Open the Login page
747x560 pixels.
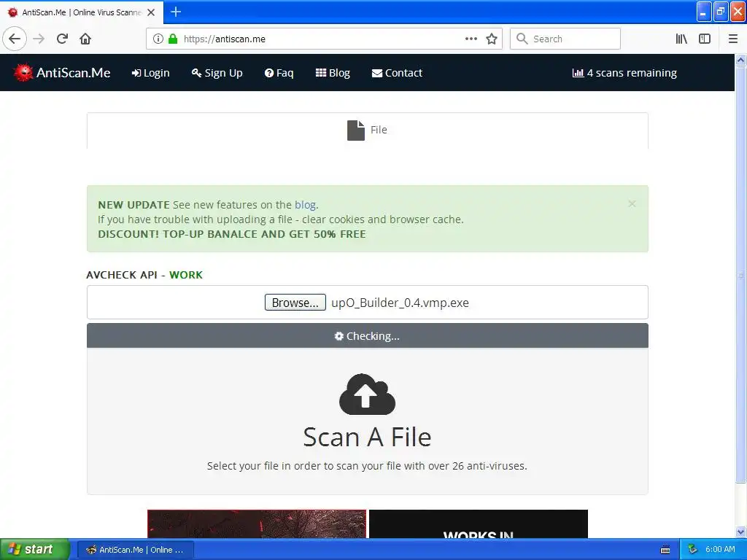(150, 73)
